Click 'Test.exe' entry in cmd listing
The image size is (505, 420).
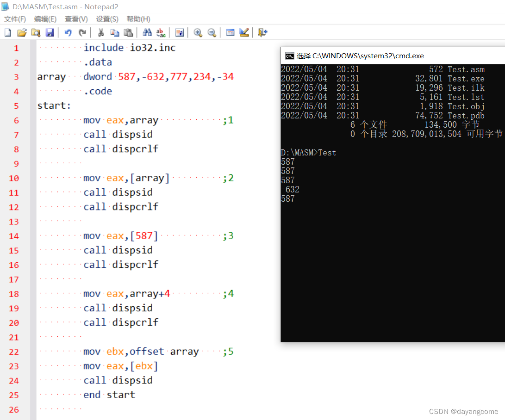[x=466, y=79]
